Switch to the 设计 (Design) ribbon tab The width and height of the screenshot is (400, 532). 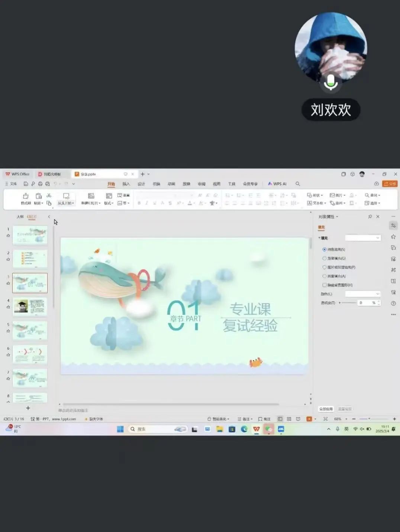pyautogui.click(x=141, y=184)
